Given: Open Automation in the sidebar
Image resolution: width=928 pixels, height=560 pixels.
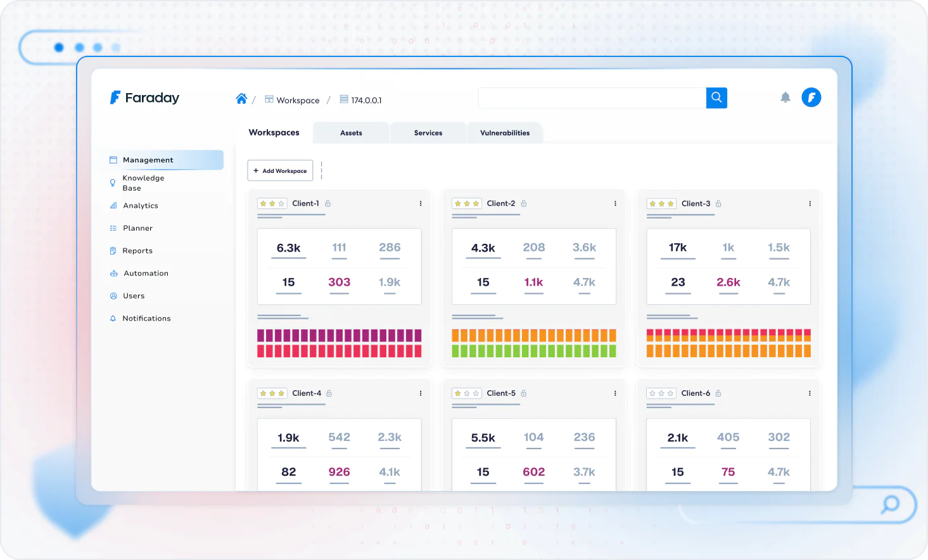Looking at the screenshot, I should pyautogui.click(x=146, y=274).
